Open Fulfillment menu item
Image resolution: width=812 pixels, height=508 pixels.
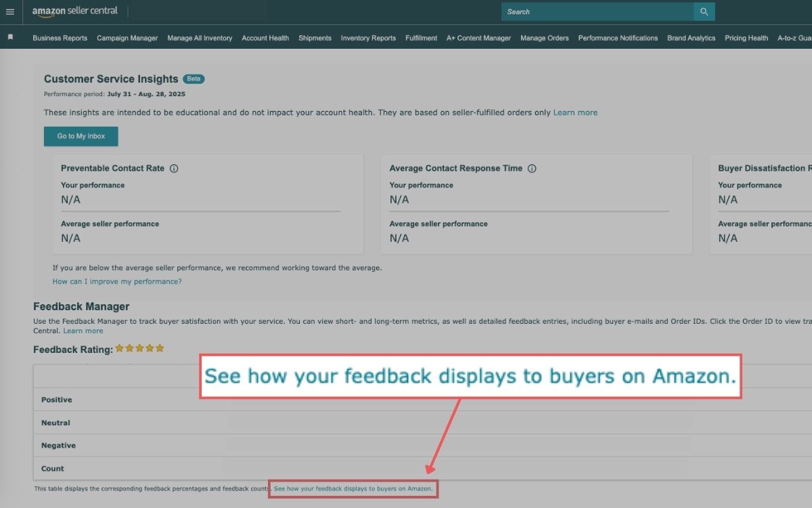pyautogui.click(x=421, y=38)
